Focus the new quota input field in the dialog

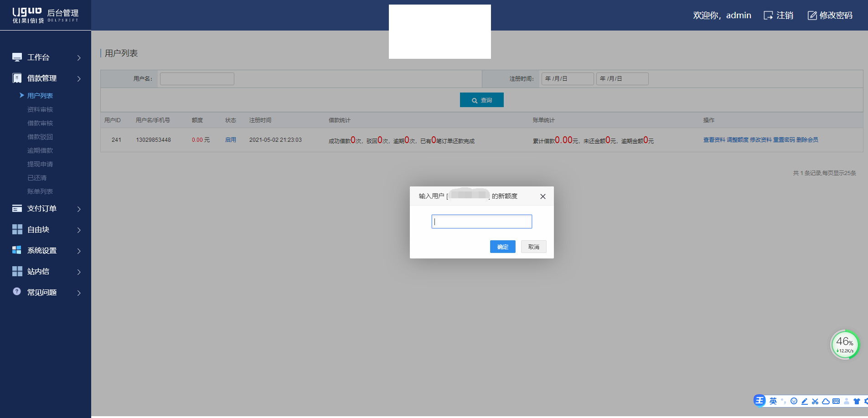click(x=482, y=222)
